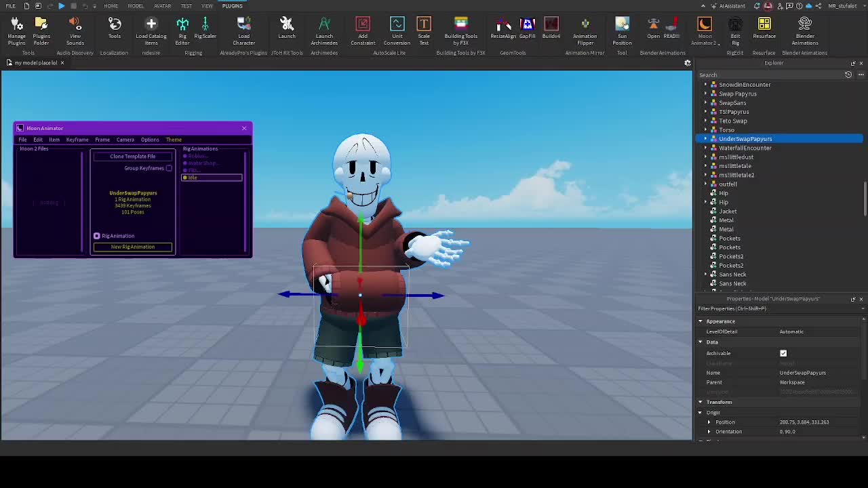
Task: Open the Rig Editor plugin
Action: point(182,31)
